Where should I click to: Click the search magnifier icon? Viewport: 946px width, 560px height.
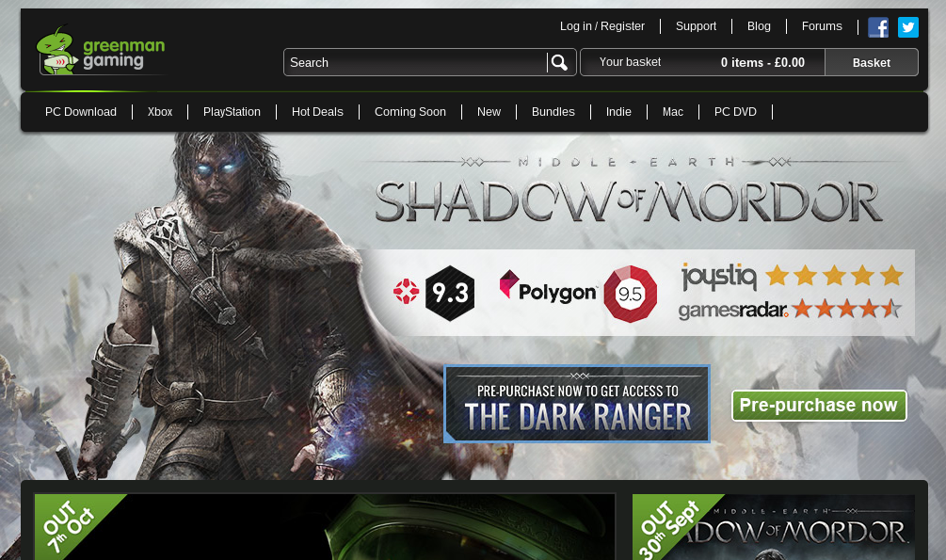pos(559,62)
